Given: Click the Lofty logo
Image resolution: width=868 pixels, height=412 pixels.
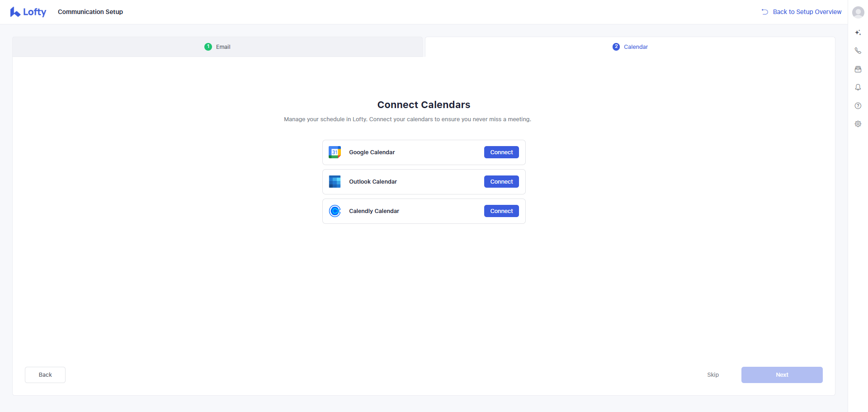Looking at the screenshot, I should point(28,12).
